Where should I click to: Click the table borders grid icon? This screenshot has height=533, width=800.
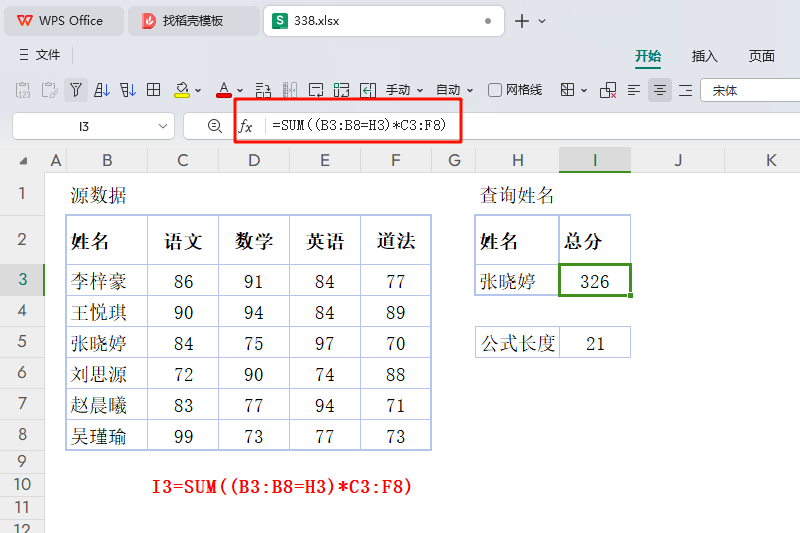point(153,90)
